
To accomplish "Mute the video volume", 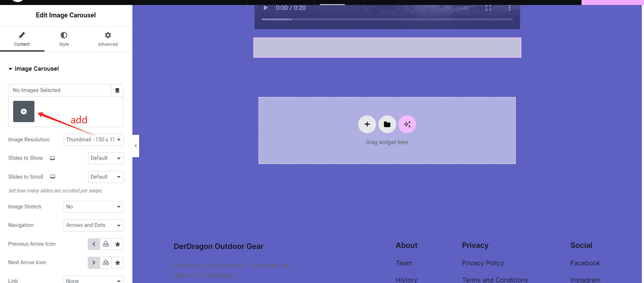I will (x=467, y=8).
